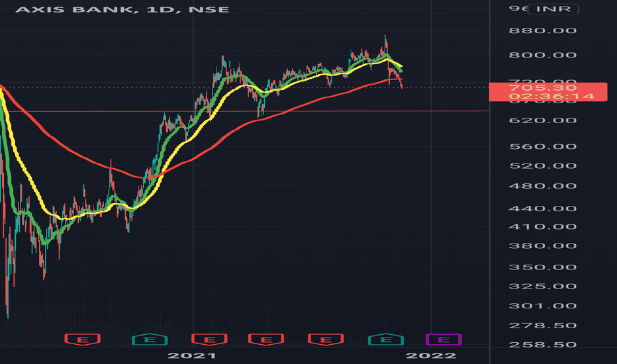
Task: Click the 301.00 price scale label
Action: pyautogui.click(x=543, y=306)
